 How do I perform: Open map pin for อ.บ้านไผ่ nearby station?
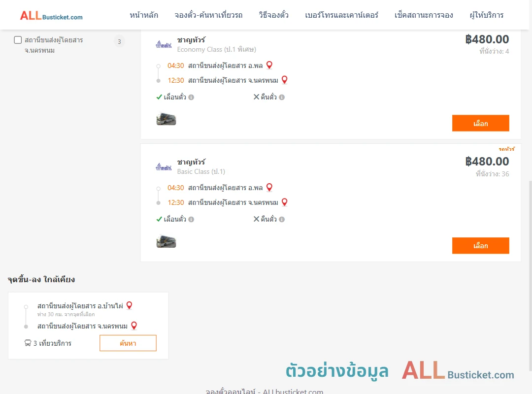pos(129,305)
